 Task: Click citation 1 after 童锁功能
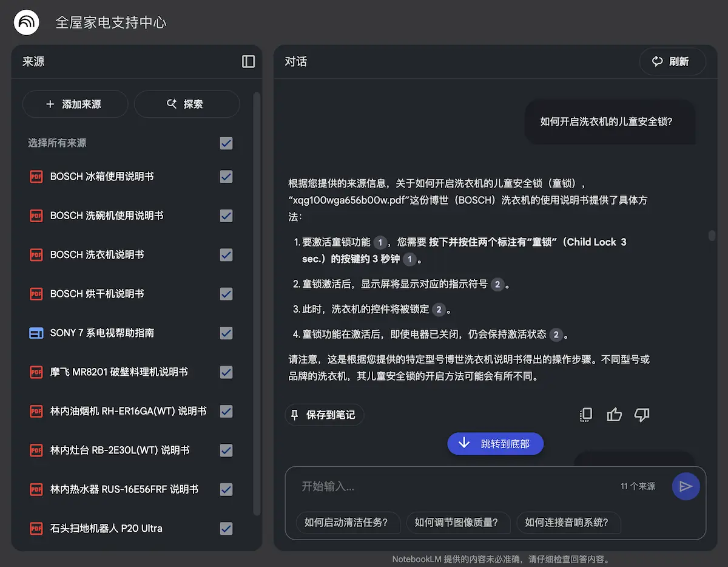[380, 242]
